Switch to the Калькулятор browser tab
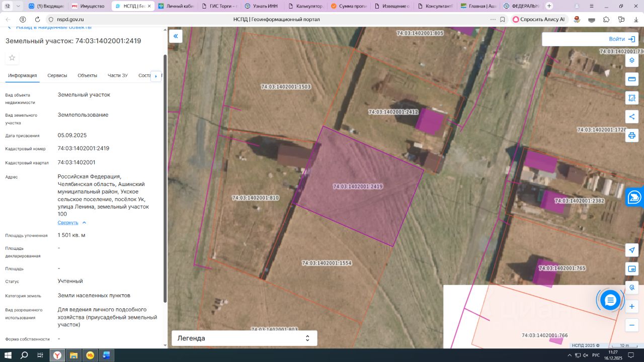The width and height of the screenshot is (644, 362). [x=305, y=6]
